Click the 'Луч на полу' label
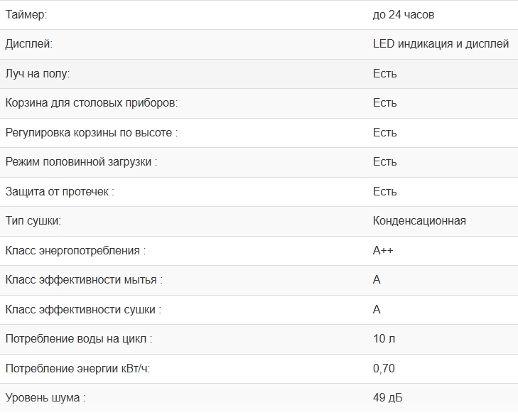The width and height of the screenshot is (518, 420). (x=38, y=73)
